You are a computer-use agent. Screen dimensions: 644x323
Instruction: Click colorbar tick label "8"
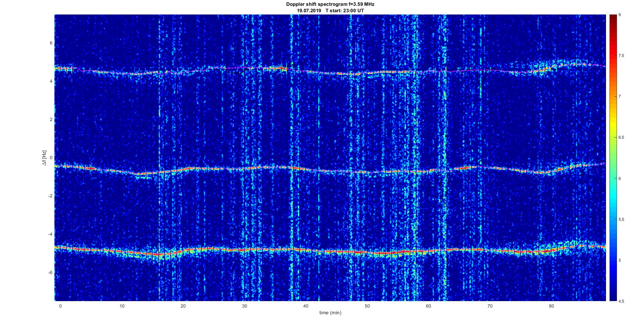(x=620, y=15)
